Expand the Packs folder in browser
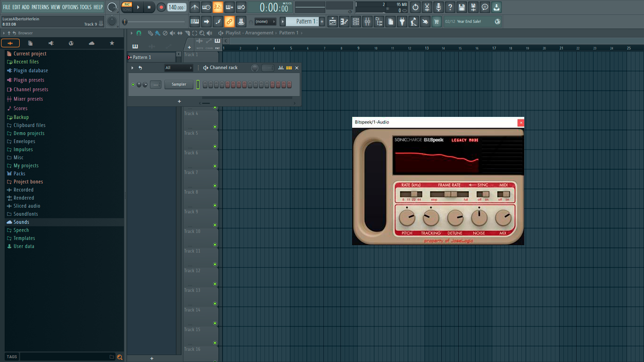 [19, 173]
